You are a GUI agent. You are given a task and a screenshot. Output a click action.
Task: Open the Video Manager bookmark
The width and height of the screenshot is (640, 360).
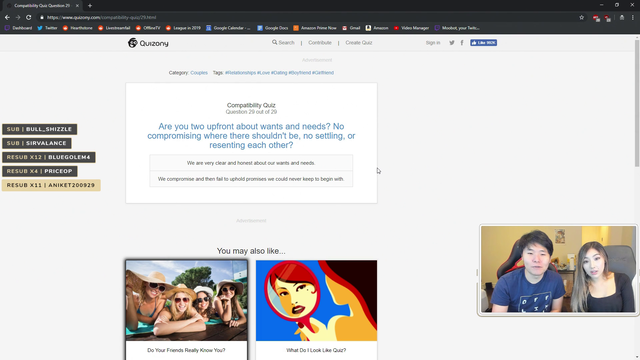click(411, 28)
